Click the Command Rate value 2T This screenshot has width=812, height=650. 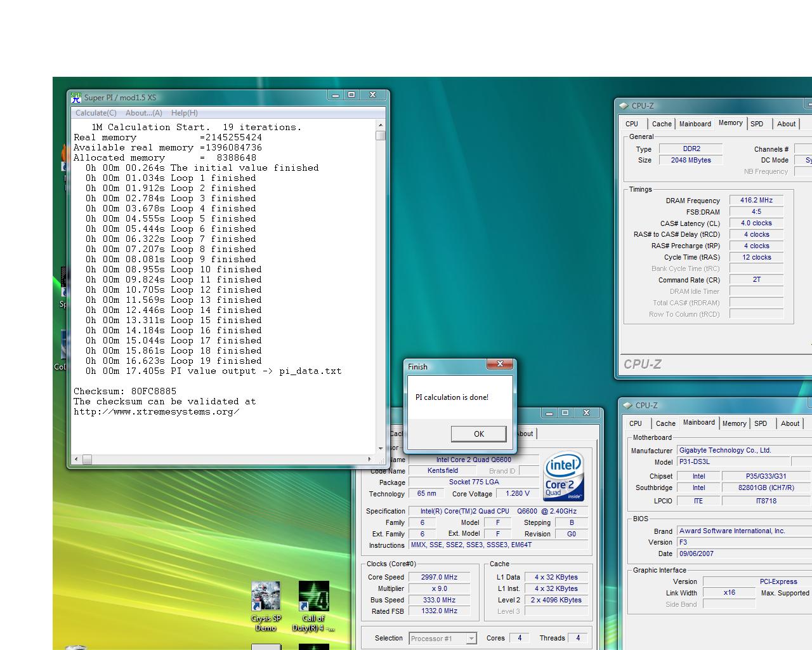coord(757,279)
